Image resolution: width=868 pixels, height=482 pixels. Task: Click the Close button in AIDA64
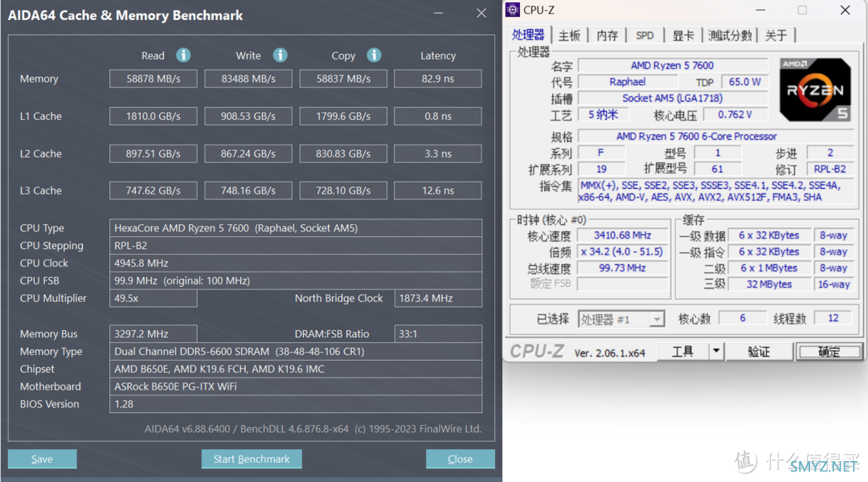pos(460,459)
